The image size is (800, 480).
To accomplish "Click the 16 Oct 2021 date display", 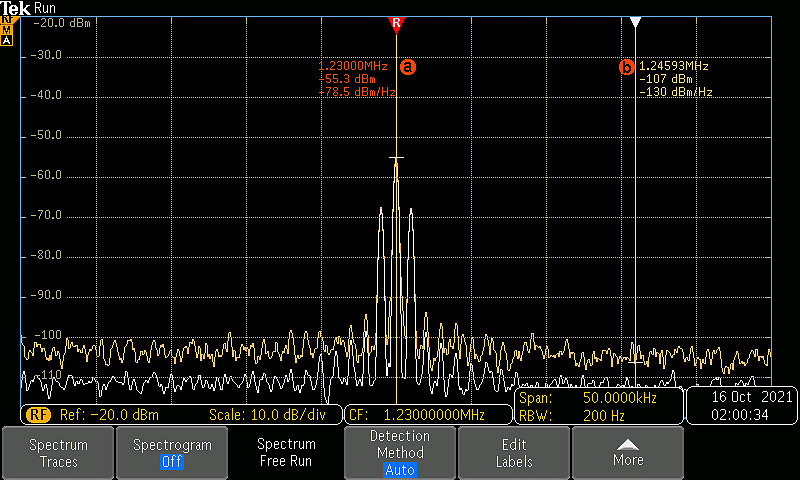I will pos(752,397).
